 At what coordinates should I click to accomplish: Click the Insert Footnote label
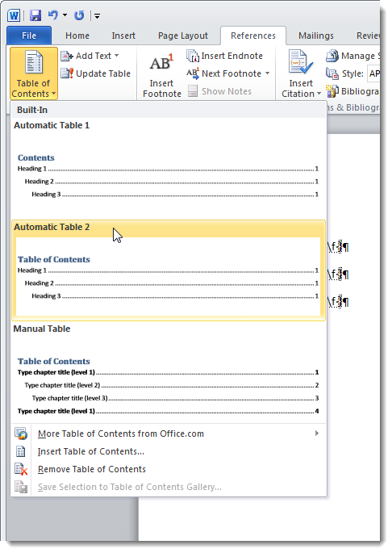[162, 89]
